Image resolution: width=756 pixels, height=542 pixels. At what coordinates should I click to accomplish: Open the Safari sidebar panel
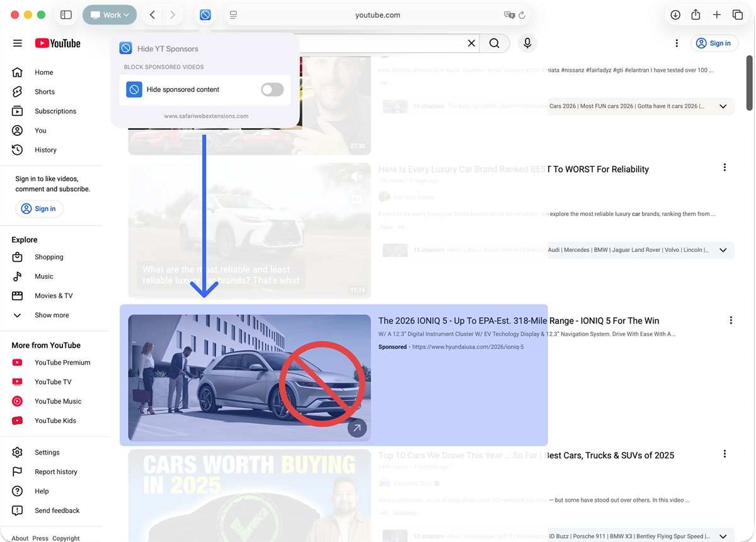pyautogui.click(x=66, y=14)
